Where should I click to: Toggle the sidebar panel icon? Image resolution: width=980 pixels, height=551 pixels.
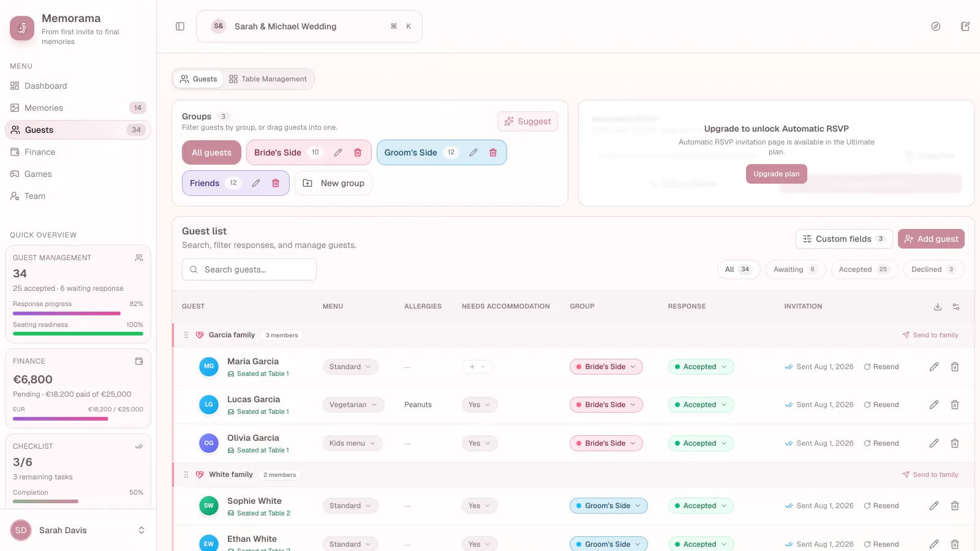pos(180,26)
